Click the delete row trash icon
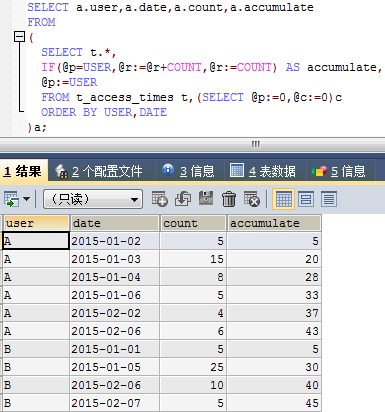 coord(229,199)
